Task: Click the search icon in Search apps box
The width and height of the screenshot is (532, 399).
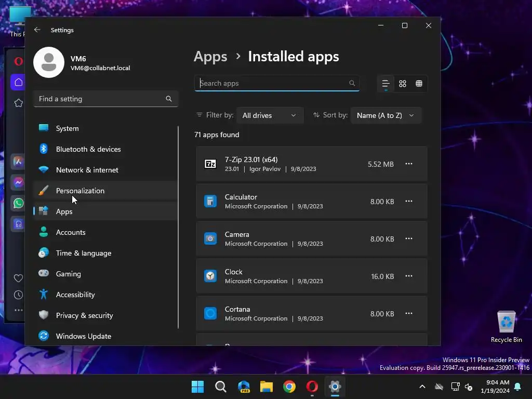Action: pos(352,83)
